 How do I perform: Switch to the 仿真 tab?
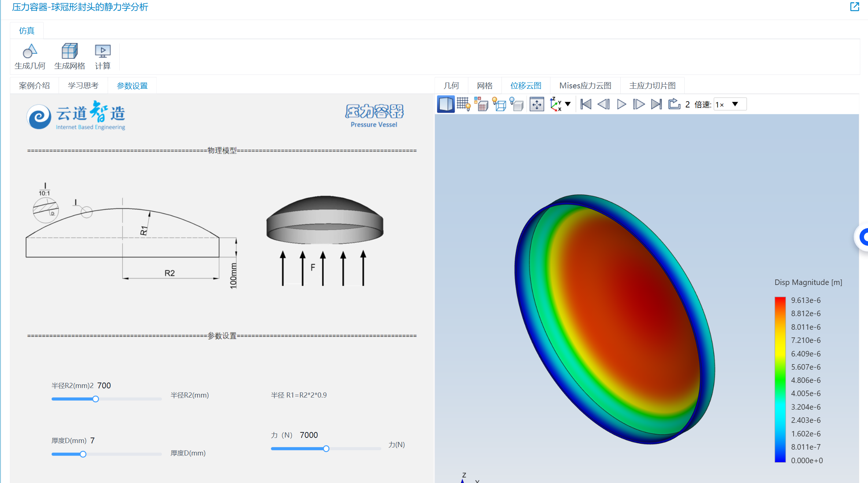[x=27, y=30]
